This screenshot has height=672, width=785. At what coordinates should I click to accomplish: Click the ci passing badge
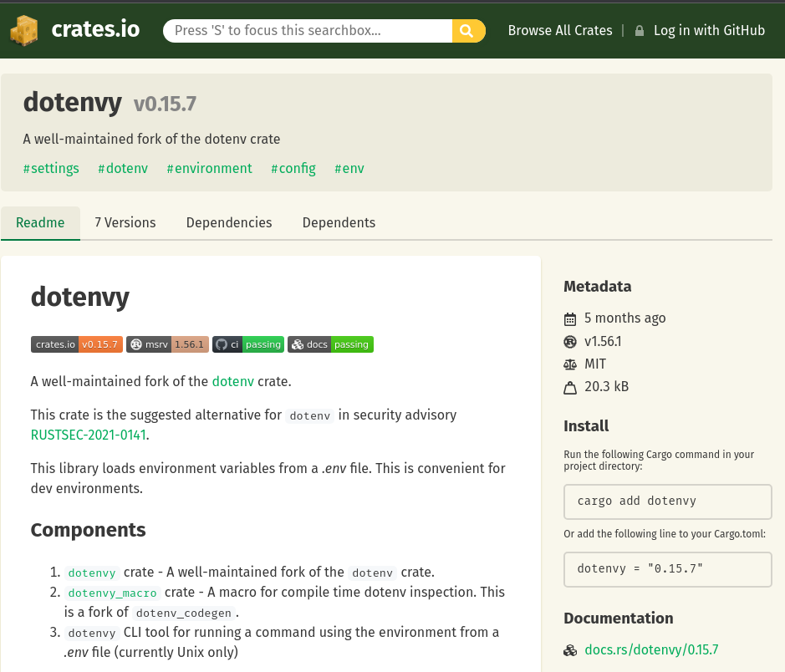(248, 344)
